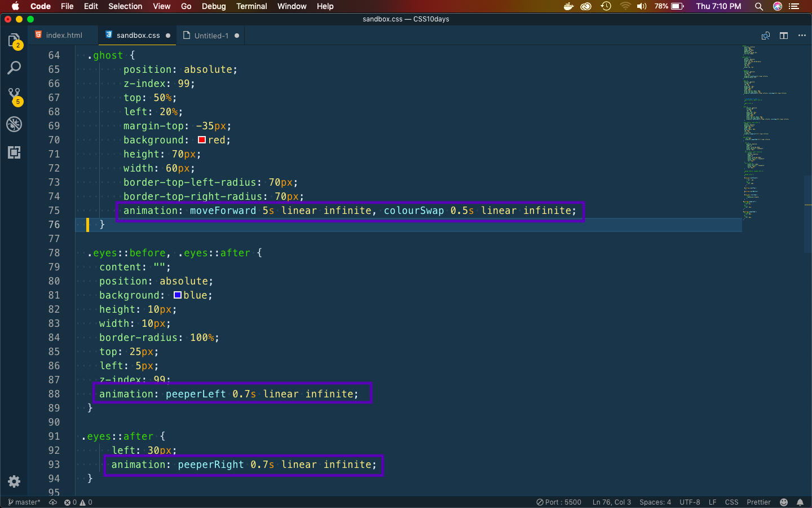Click moveForward animation name on line 75
The image size is (812, 508).
click(223, 211)
